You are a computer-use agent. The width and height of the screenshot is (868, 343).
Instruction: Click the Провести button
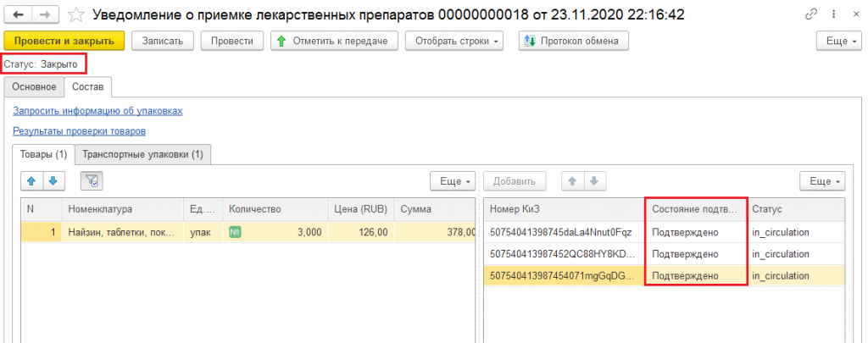231,41
